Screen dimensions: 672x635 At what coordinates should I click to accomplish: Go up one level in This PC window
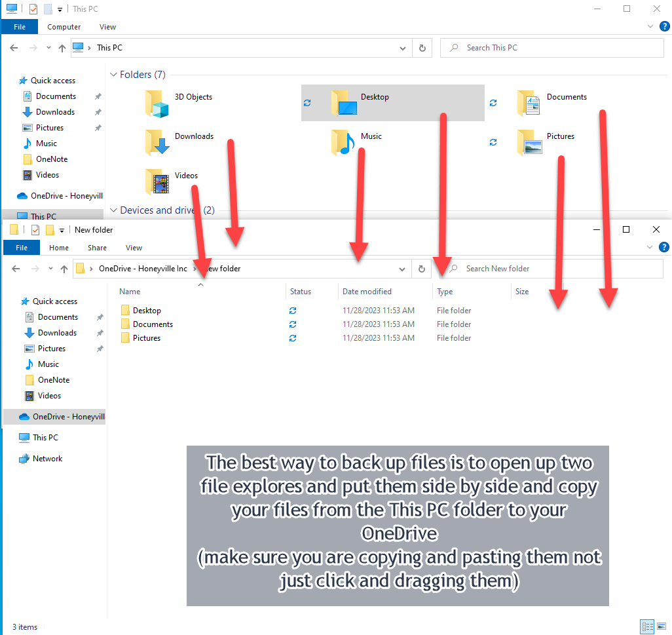coord(62,48)
